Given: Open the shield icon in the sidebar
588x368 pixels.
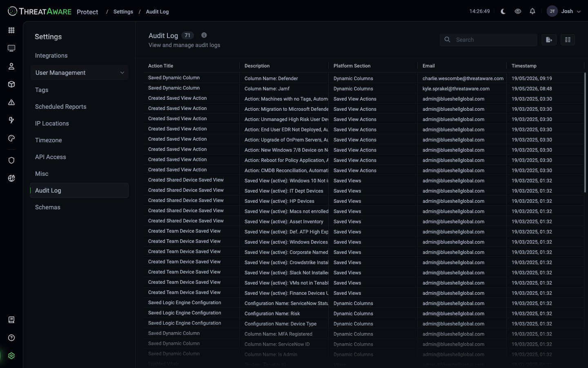Looking at the screenshot, I should click(x=11, y=160).
